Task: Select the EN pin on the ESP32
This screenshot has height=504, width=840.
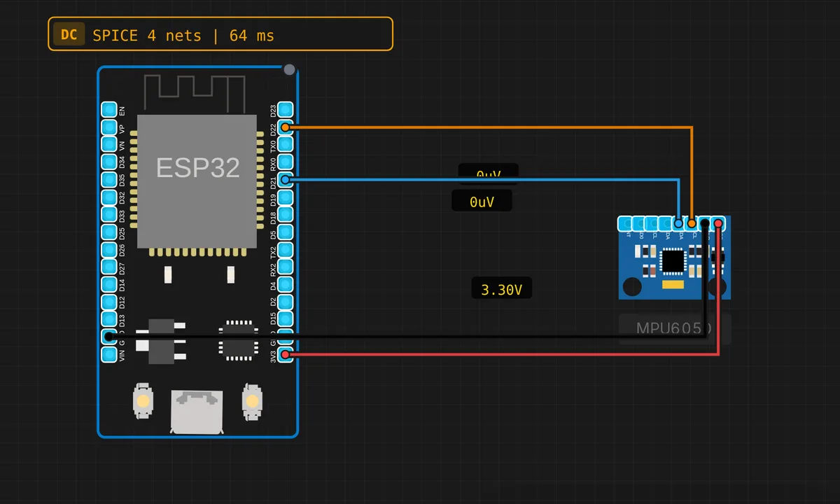Action: (x=109, y=110)
